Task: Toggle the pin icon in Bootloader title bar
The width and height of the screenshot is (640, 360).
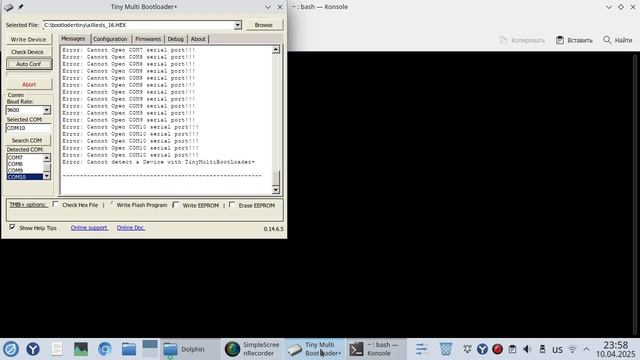Action: (20, 7)
